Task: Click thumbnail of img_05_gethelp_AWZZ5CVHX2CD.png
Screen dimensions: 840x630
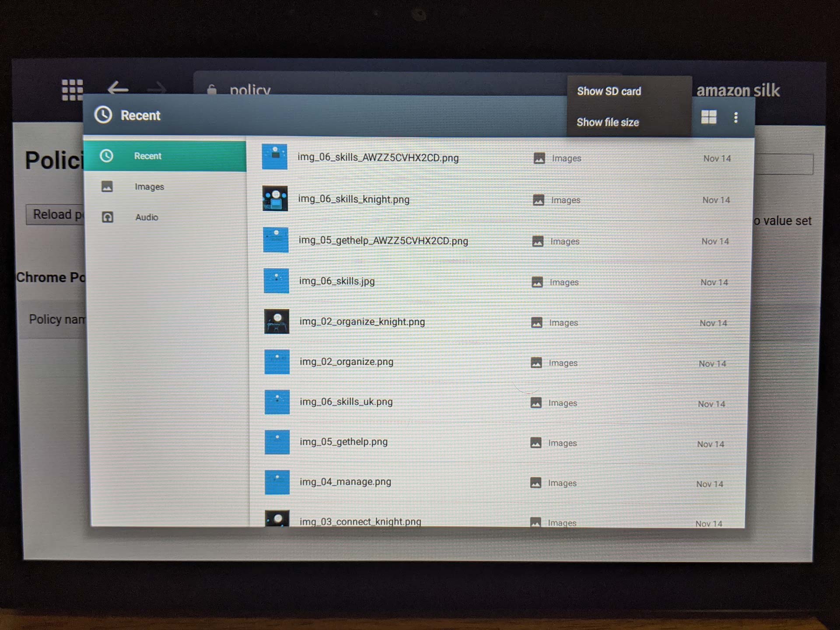Action: coord(276,240)
